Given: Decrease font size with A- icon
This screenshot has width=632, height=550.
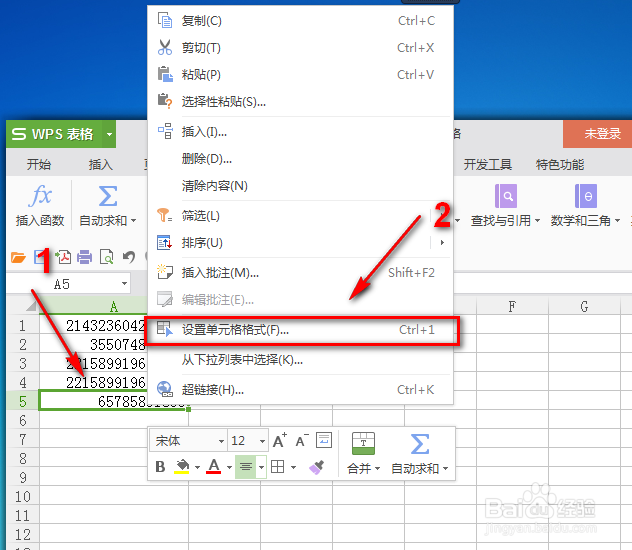Looking at the screenshot, I should [302, 440].
